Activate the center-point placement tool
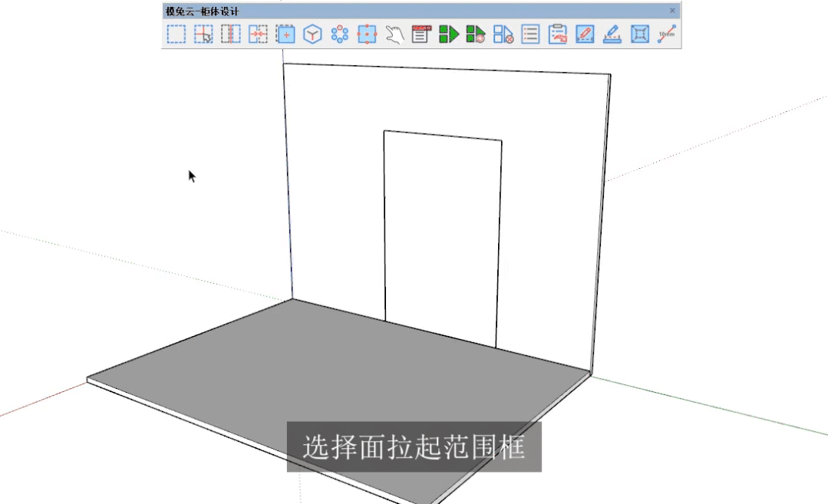 click(x=285, y=34)
